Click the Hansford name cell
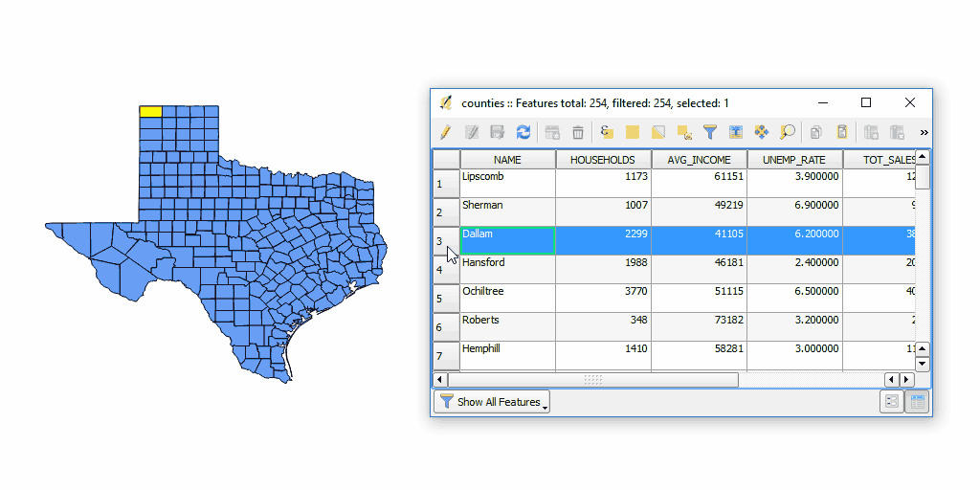Screen dimensions: 980x490 pyautogui.click(x=507, y=270)
